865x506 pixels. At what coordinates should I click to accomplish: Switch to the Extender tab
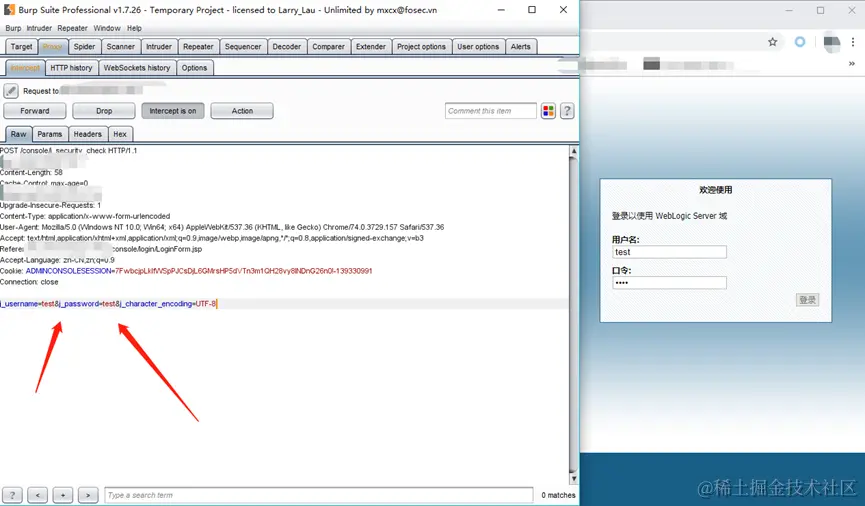(371, 47)
